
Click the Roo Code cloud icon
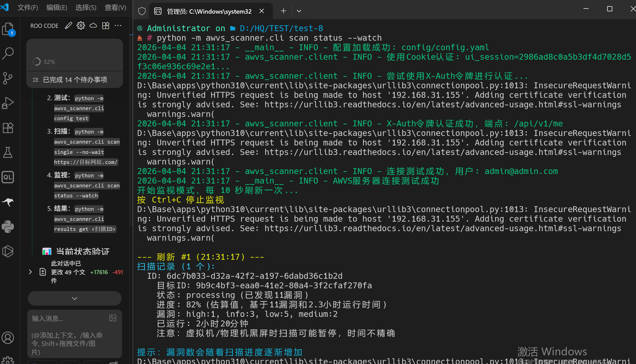pyautogui.click(x=93, y=26)
